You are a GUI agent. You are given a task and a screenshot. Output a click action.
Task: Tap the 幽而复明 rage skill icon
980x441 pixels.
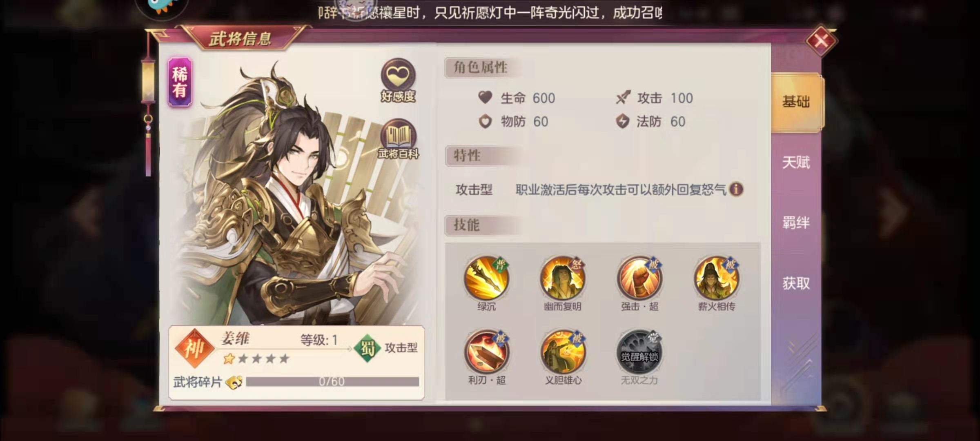click(x=563, y=278)
